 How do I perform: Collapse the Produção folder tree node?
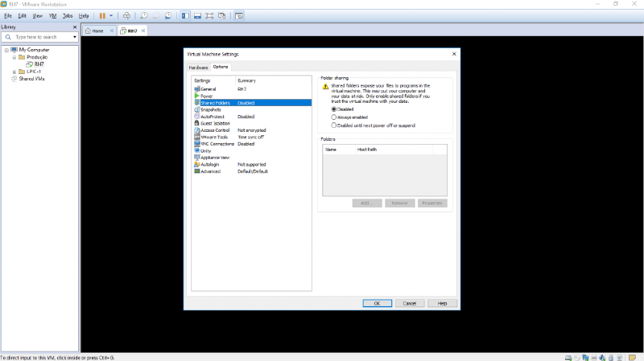[14, 57]
